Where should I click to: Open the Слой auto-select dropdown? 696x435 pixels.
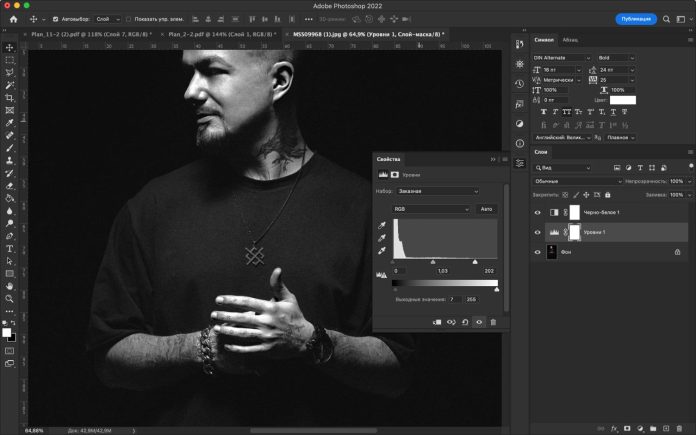108,19
